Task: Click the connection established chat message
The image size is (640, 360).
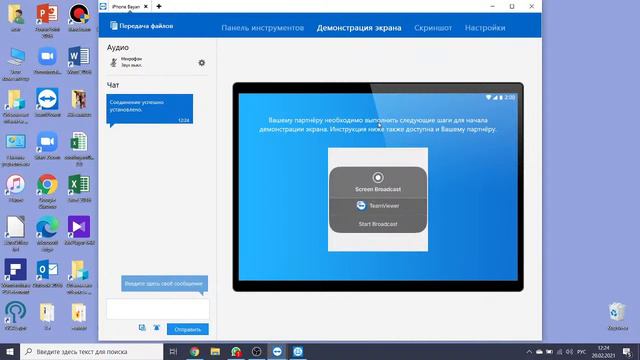Action: (149, 109)
